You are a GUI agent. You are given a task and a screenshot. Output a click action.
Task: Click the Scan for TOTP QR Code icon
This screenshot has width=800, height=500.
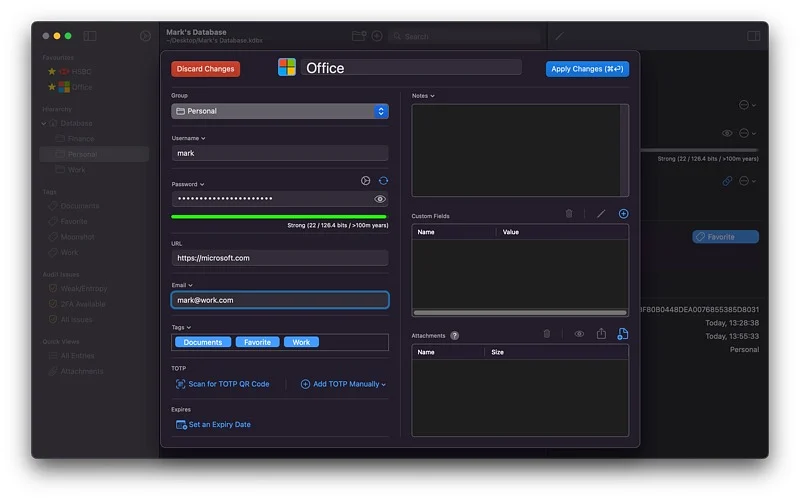point(180,384)
